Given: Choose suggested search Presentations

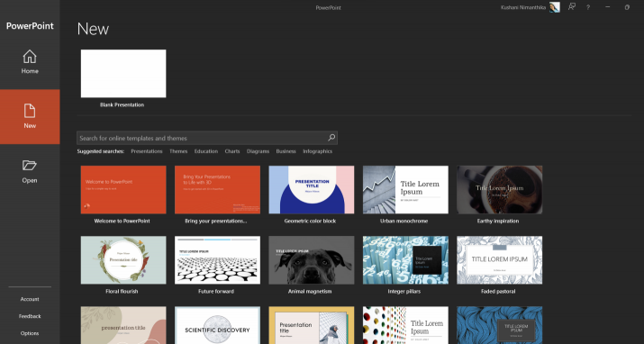Looking at the screenshot, I should [147, 151].
